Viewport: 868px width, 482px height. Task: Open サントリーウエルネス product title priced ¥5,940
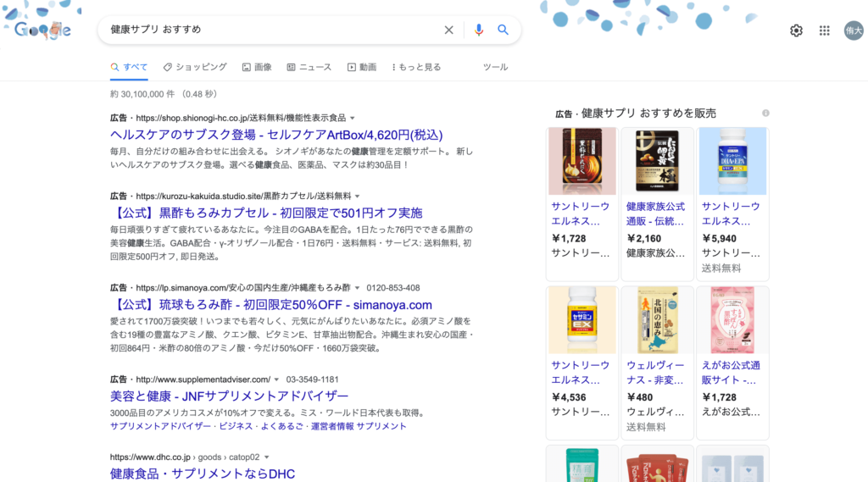click(731, 213)
